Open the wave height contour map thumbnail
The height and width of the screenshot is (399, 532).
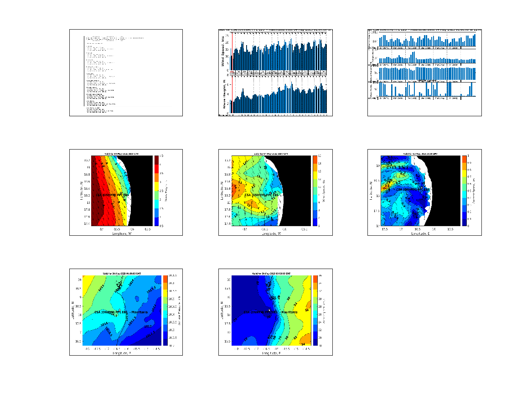[126, 192]
